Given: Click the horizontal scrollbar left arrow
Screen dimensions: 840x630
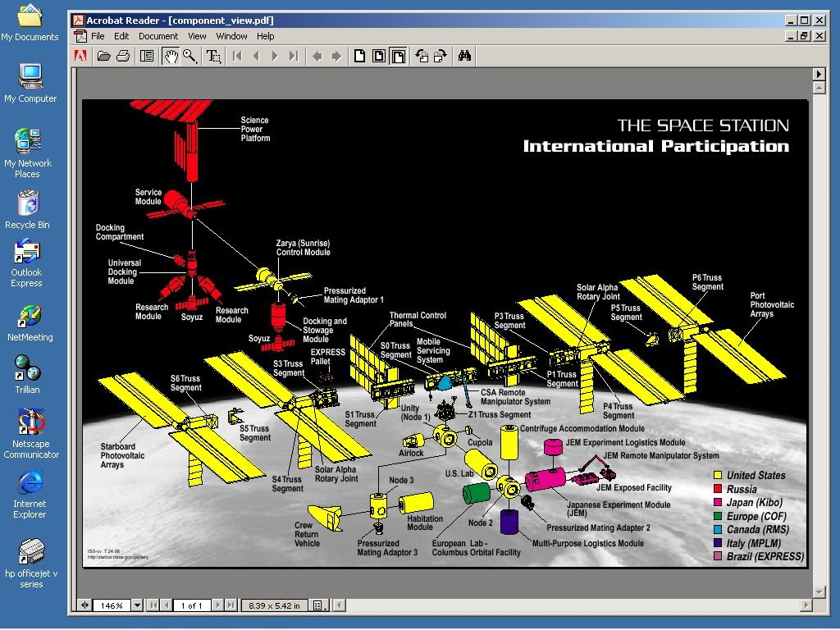Looking at the screenshot, I should click(339, 605).
